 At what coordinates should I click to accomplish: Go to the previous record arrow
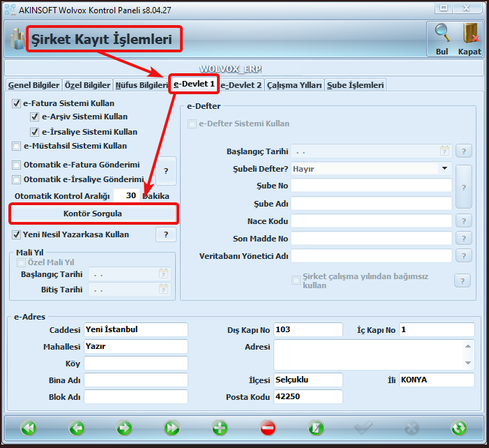77,427
